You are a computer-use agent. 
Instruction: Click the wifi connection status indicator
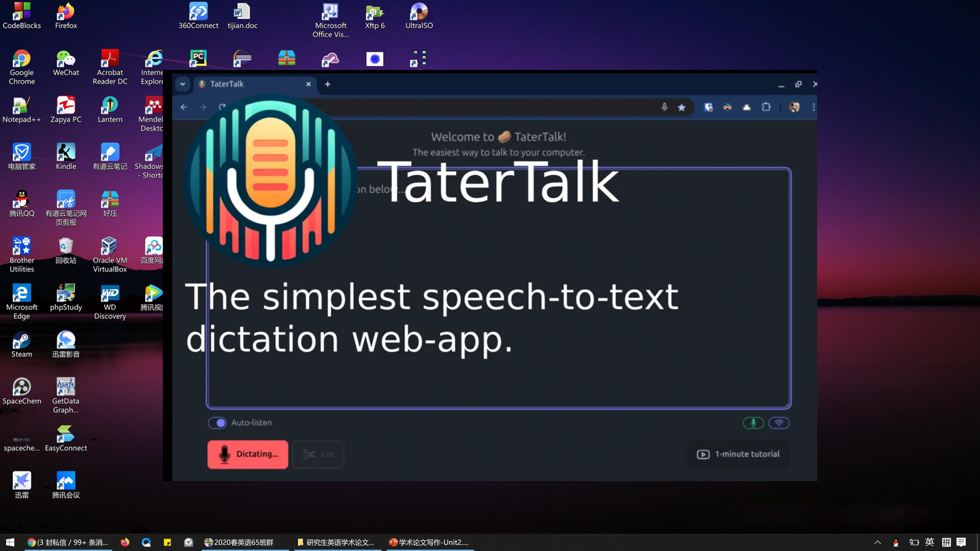[779, 423]
